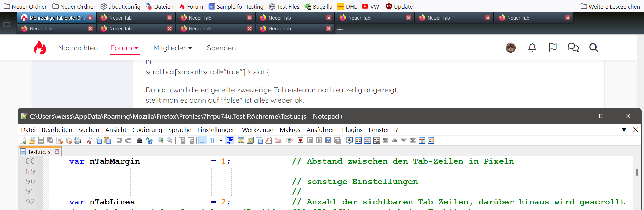Viewport: 644px width, 210px height.
Task: Open forum search magnifier icon
Action: pyautogui.click(x=593, y=48)
